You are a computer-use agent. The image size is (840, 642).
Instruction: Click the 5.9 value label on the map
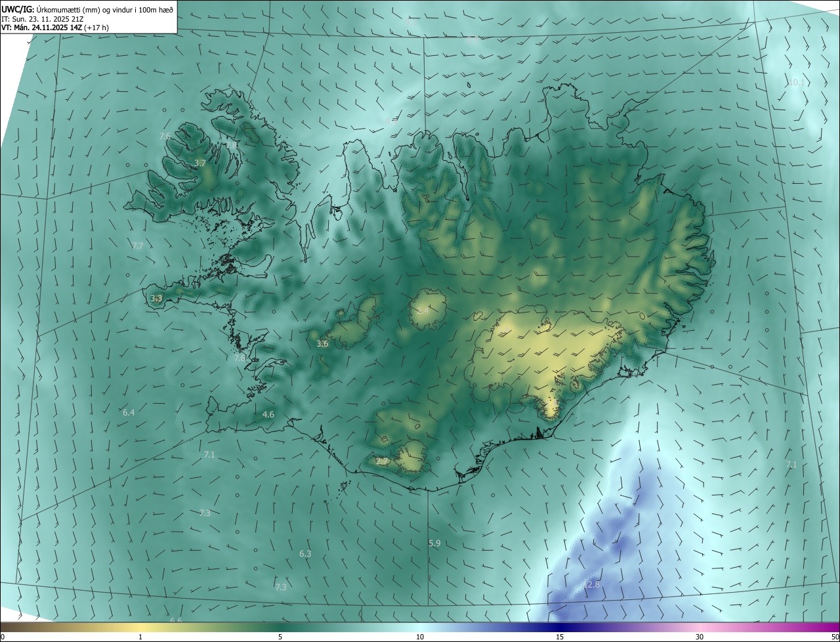pyautogui.click(x=434, y=544)
